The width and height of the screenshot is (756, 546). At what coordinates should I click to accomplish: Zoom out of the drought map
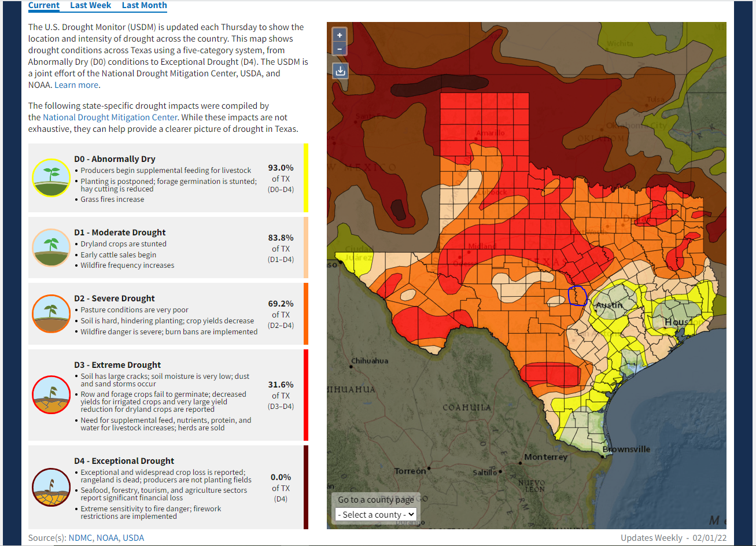tap(340, 49)
